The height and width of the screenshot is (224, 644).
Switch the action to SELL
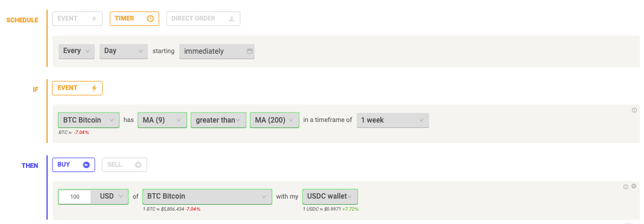[x=124, y=165]
